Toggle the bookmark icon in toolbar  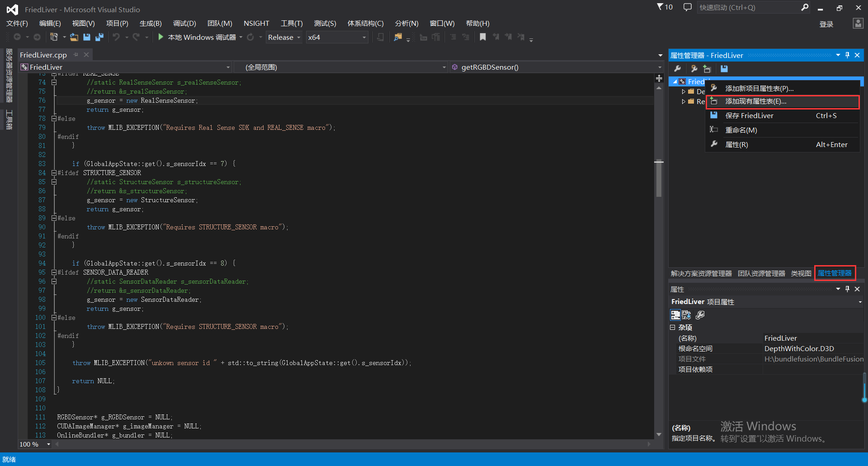(483, 37)
